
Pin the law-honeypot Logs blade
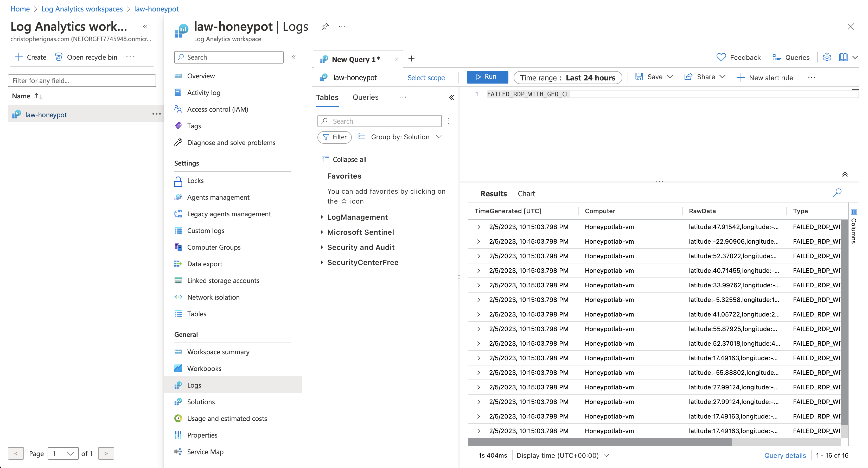click(x=325, y=27)
